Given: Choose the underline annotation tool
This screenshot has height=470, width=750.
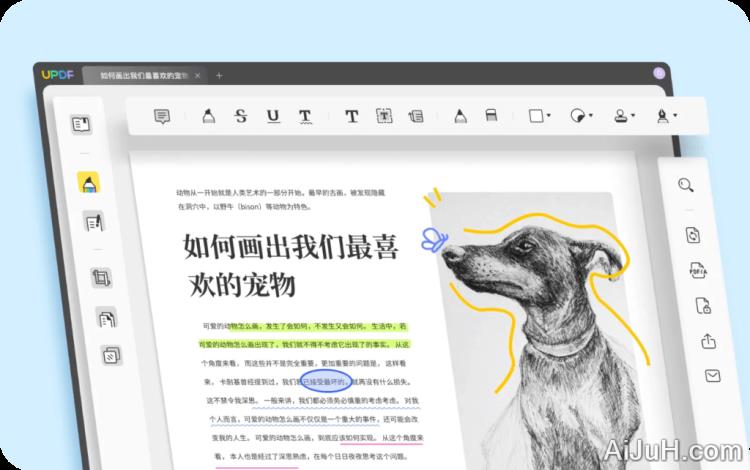Looking at the screenshot, I should click(x=273, y=117).
